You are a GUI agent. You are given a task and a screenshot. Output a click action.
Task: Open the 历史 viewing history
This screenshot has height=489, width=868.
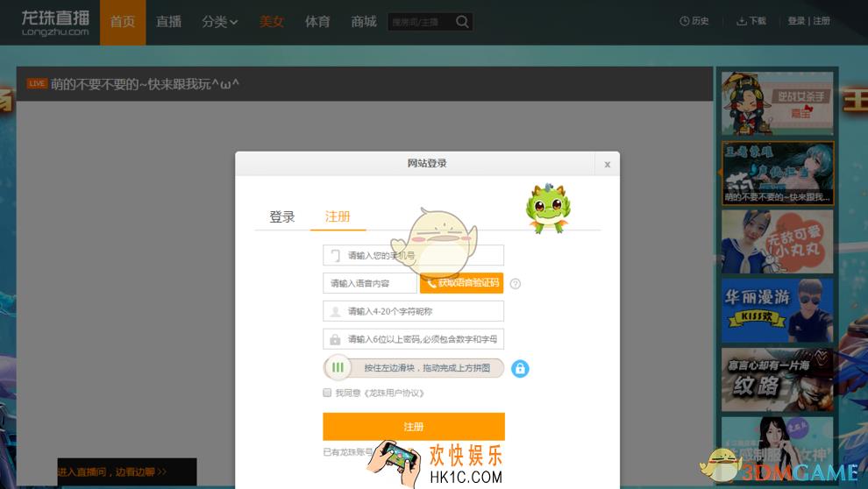pos(694,21)
